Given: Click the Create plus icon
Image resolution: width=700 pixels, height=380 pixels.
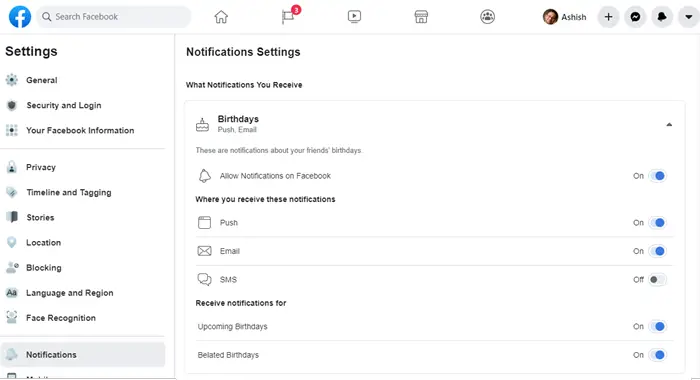Looking at the screenshot, I should (608, 17).
